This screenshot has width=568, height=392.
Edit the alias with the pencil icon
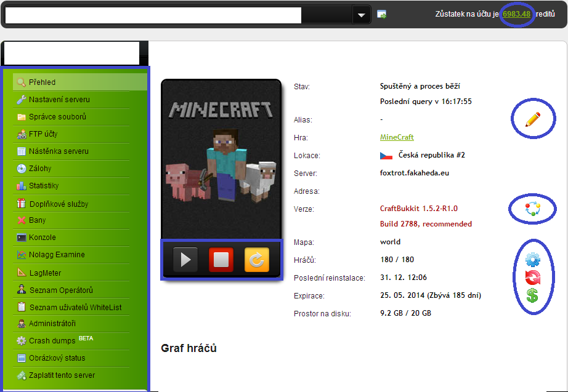pyautogui.click(x=533, y=119)
